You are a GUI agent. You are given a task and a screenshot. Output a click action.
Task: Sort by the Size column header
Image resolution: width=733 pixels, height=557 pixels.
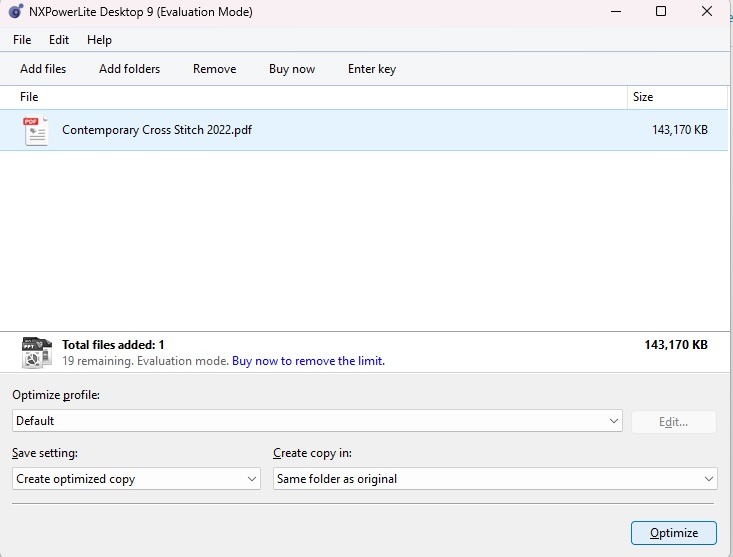click(677, 97)
